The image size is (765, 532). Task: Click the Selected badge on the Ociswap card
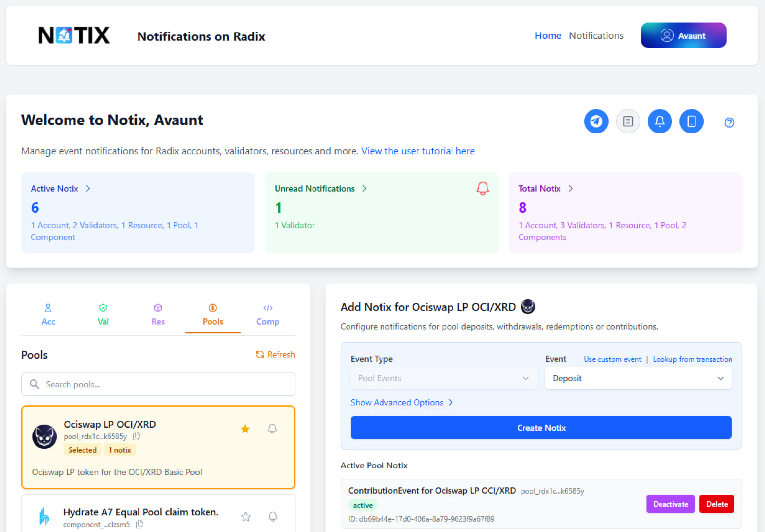coord(82,450)
